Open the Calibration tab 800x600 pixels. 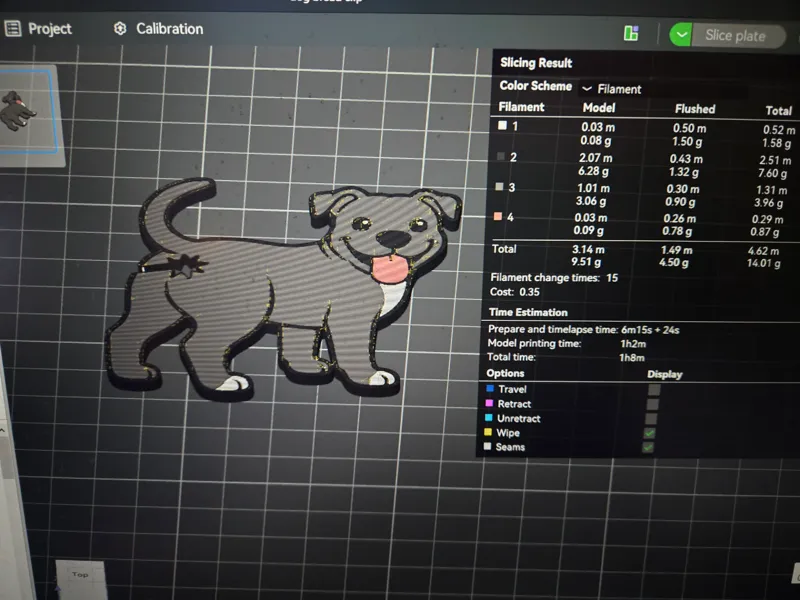(x=159, y=29)
